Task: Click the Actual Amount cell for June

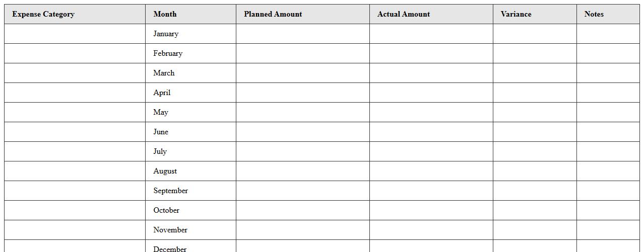Action: (431, 132)
